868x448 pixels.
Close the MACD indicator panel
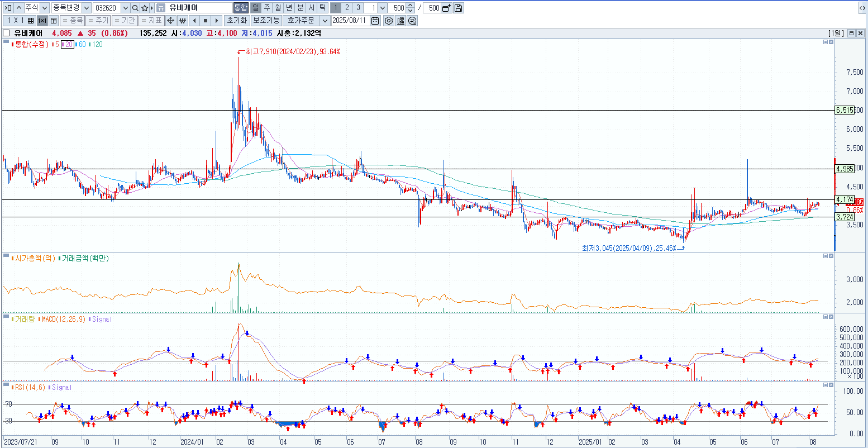point(831,317)
